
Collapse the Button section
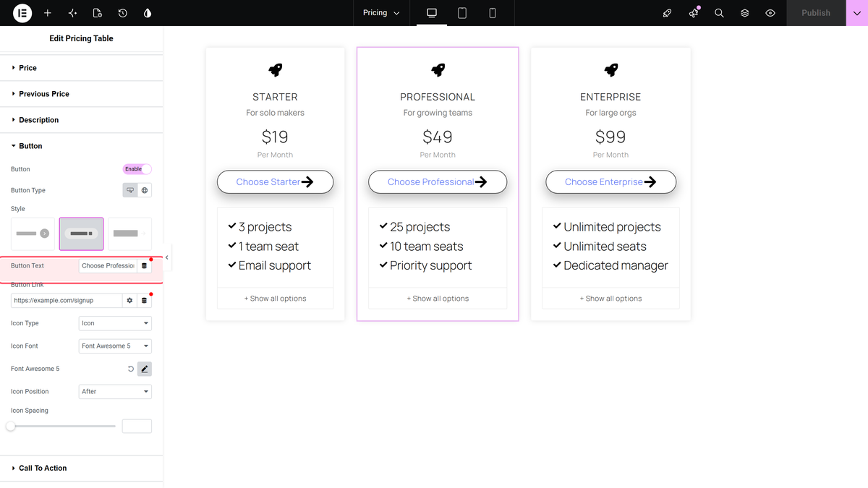click(x=82, y=146)
